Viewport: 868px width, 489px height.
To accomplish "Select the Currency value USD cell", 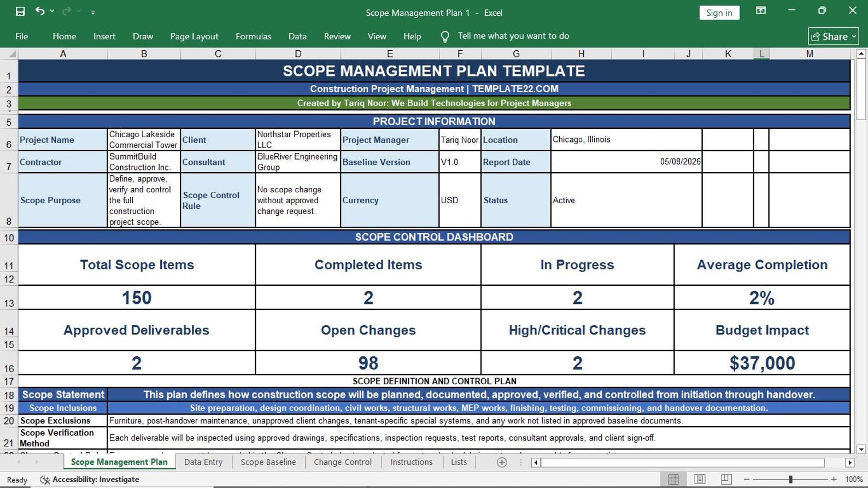I will point(460,200).
